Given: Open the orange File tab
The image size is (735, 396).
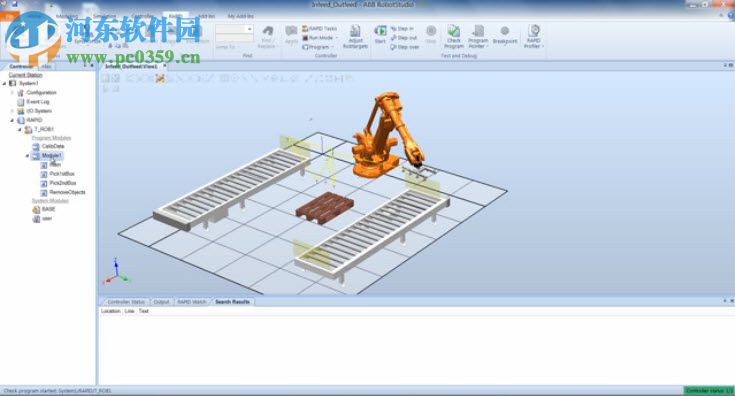Looking at the screenshot, I should coord(9,16).
